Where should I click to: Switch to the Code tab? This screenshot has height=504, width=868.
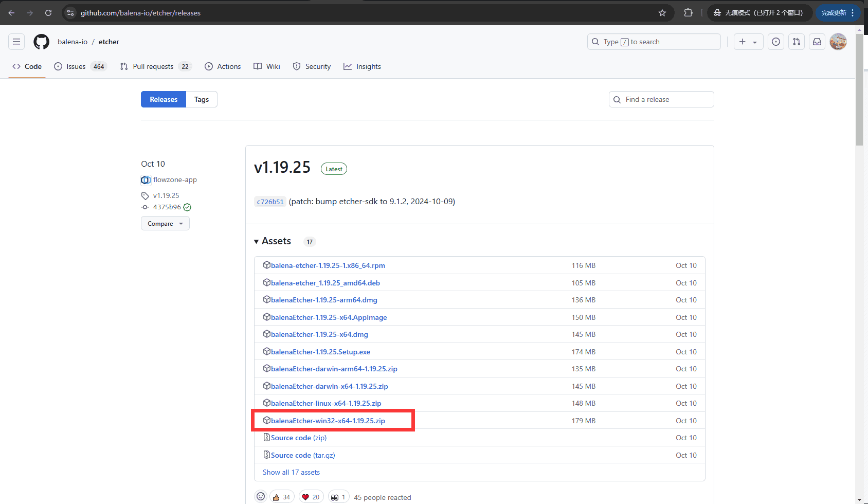coord(27,66)
